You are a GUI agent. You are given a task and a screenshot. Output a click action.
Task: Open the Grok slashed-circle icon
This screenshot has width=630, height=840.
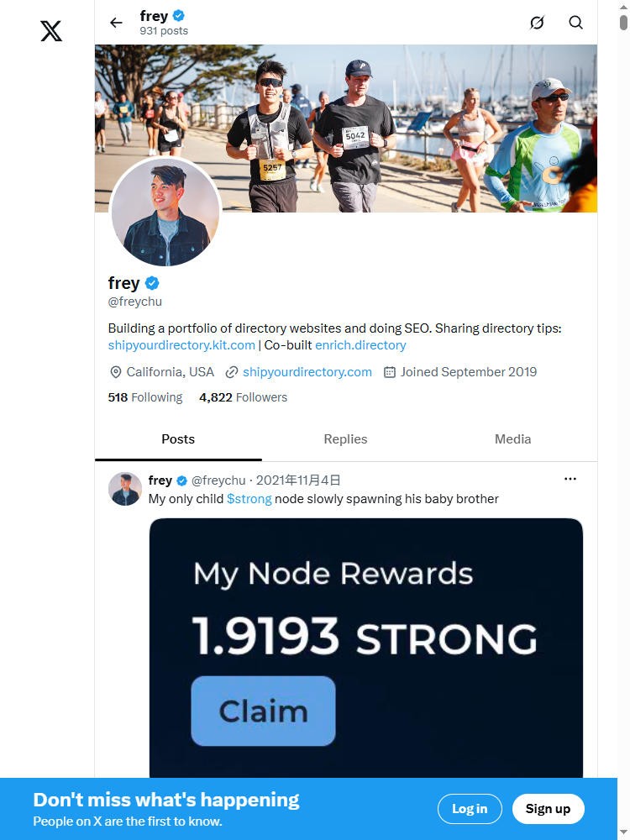(x=537, y=23)
